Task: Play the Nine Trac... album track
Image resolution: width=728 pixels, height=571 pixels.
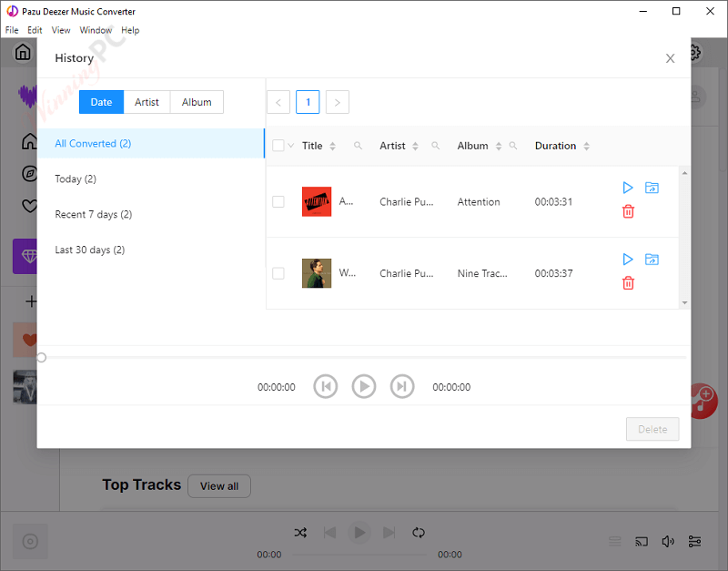Action: pyautogui.click(x=628, y=260)
